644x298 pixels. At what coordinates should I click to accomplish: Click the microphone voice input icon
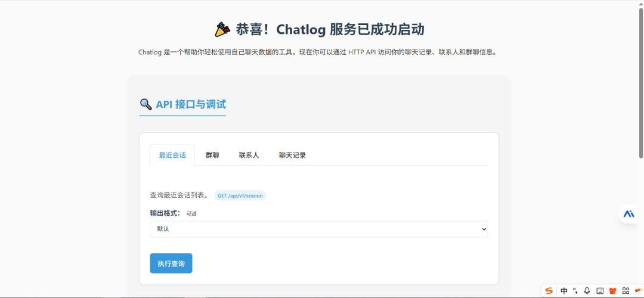coord(587,291)
